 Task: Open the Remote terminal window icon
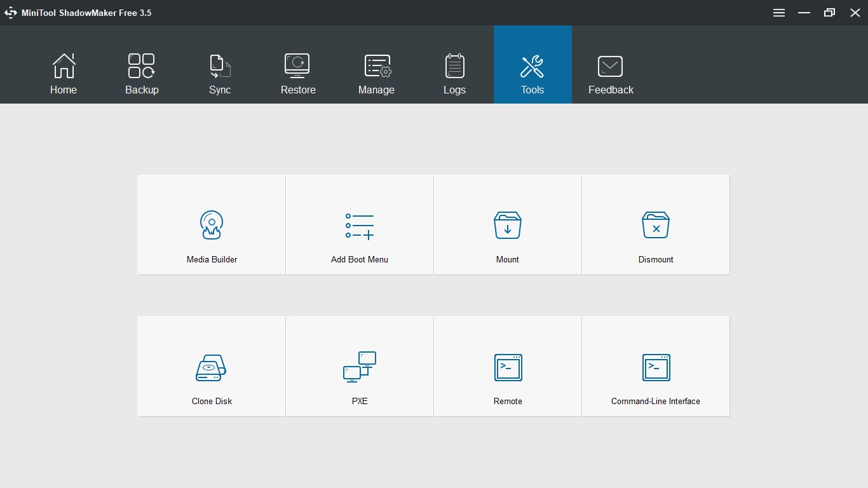pyautogui.click(x=508, y=368)
